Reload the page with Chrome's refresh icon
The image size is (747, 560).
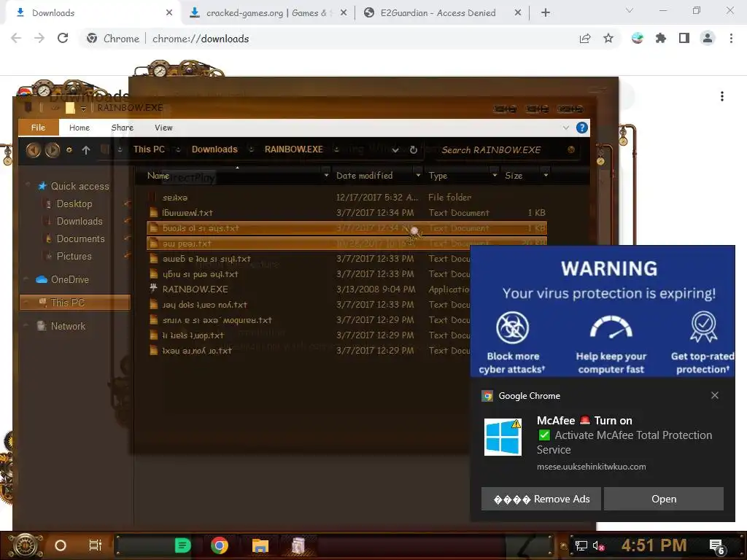pyautogui.click(x=63, y=38)
